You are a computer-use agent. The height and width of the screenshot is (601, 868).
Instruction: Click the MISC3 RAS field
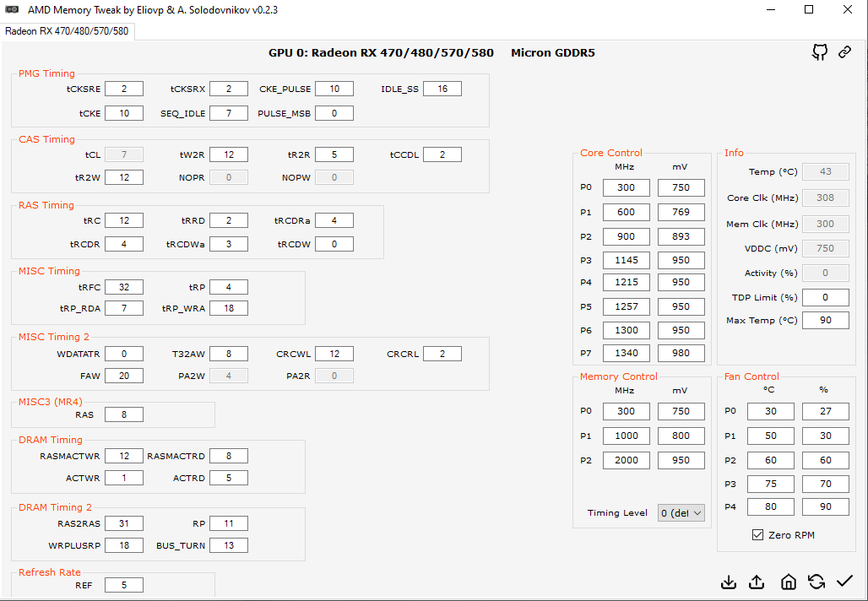124,414
